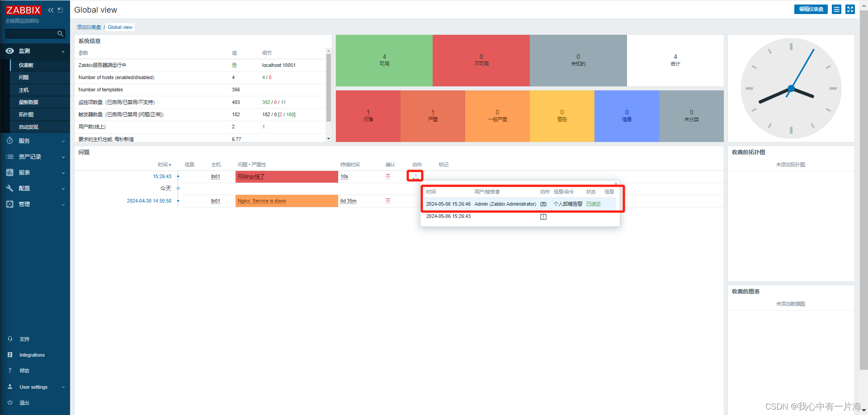Click host lb01 in the Nginx Service row
Viewport: 868px width, 415px height.
(x=216, y=201)
